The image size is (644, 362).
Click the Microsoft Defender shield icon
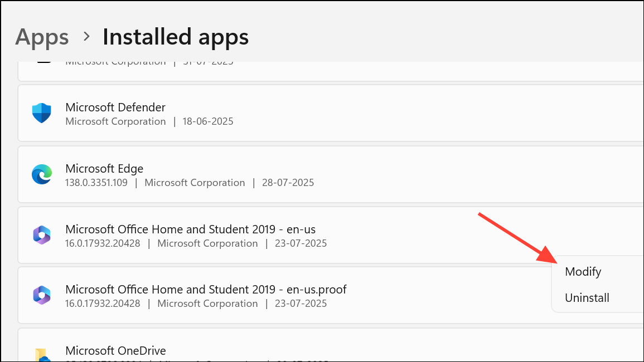click(x=42, y=114)
